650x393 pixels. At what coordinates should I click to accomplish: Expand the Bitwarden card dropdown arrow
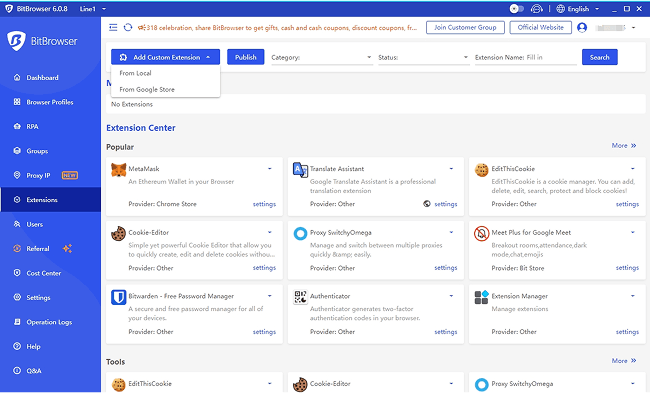tap(269, 296)
